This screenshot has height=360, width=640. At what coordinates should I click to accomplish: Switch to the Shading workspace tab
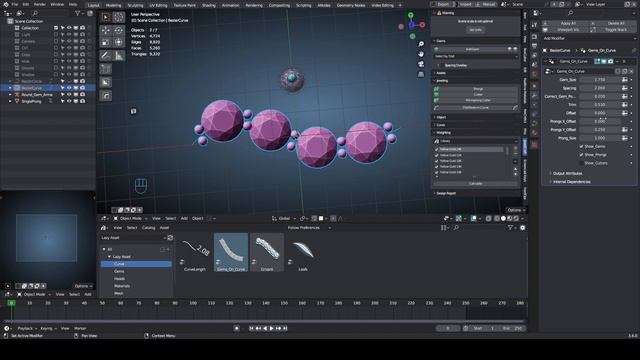(x=209, y=5)
